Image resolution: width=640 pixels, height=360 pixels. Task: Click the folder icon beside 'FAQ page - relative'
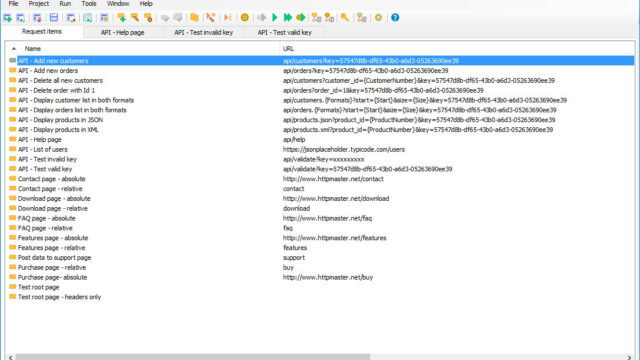coord(13,228)
